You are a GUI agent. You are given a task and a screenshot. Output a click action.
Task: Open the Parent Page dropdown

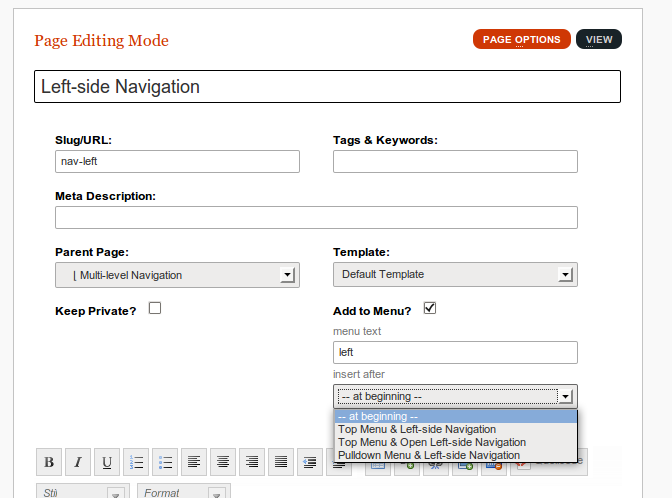pyautogui.click(x=177, y=275)
